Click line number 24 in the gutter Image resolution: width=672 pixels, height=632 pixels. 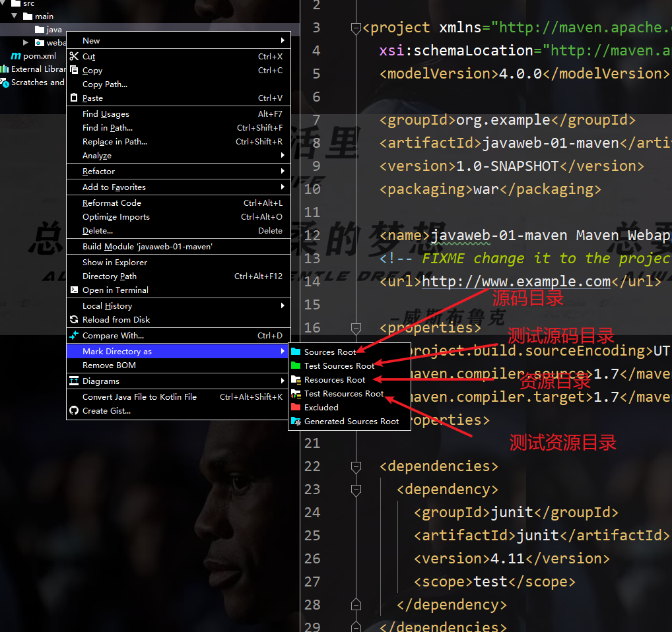click(x=312, y=513)
